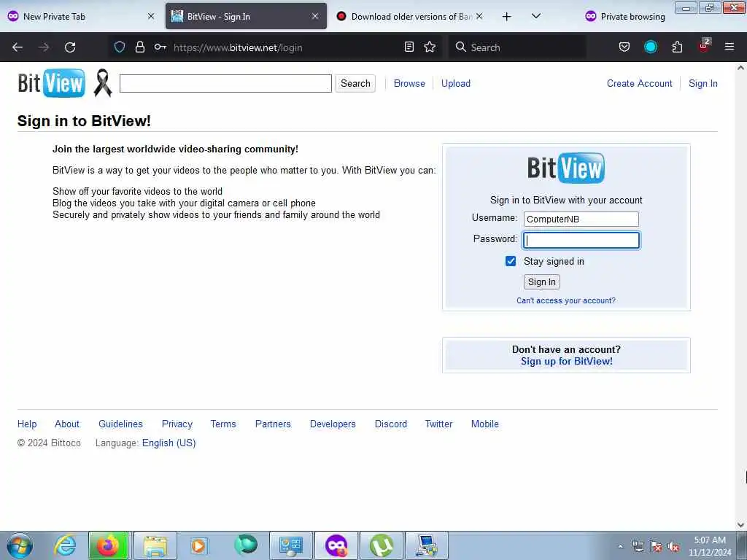
Task: Reload the page with the refresh icon
Action: click(70, 47)
